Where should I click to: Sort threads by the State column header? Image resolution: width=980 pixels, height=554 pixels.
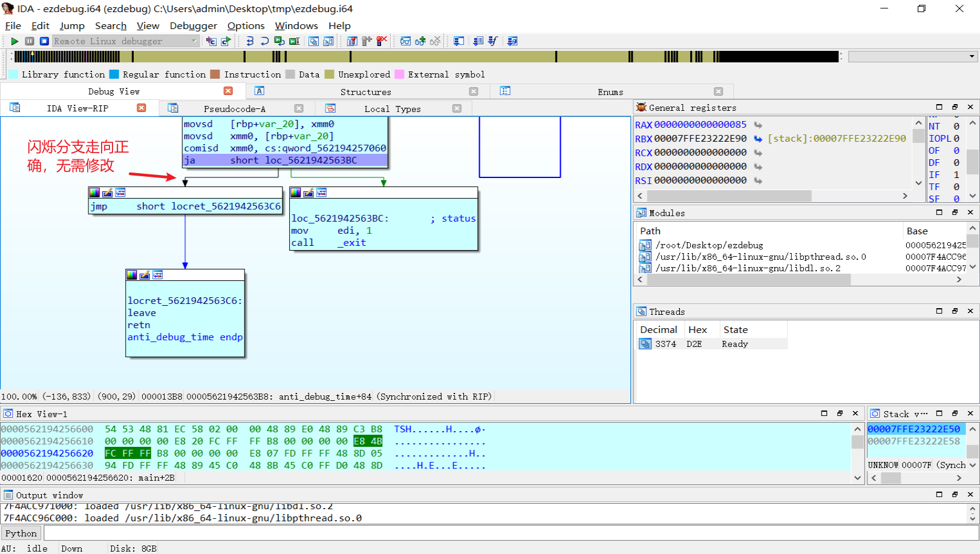click(754, 329)
